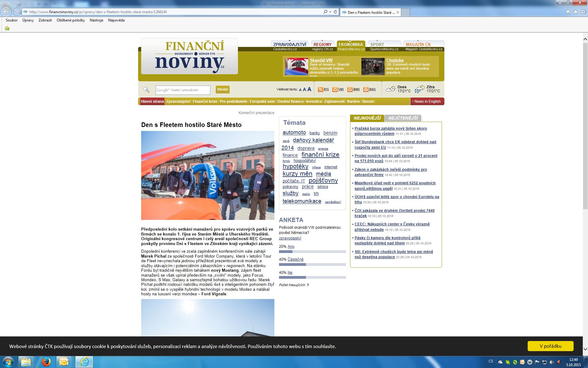Open Windows Start button
This screenshot has width=588, height=368.
[x=8, y=362]
